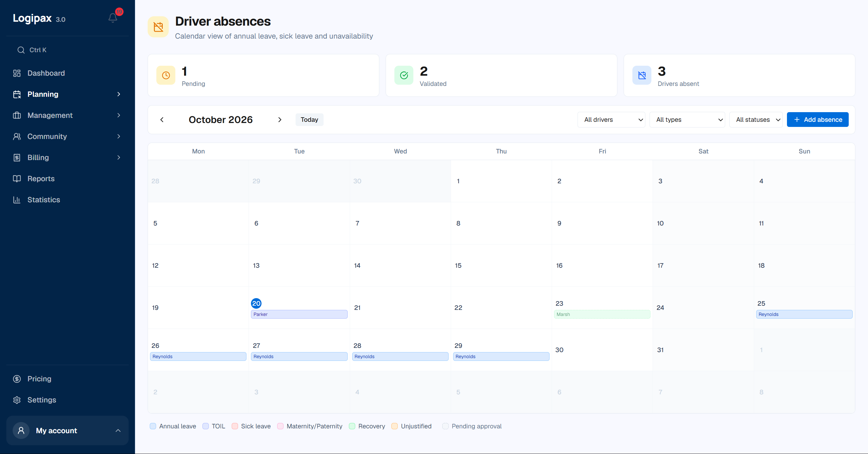
Task: Open the All types dropdown
Action: click(687, 120)
